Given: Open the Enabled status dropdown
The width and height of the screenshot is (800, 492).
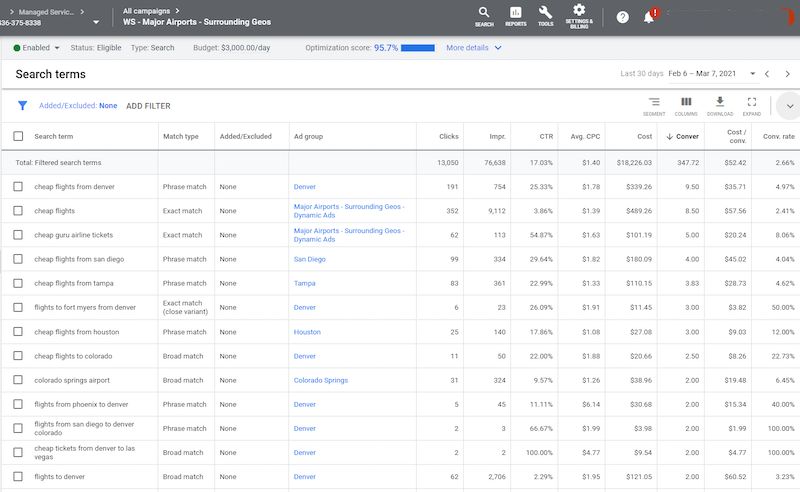Looking at the screenshot, I should [38, 47].
